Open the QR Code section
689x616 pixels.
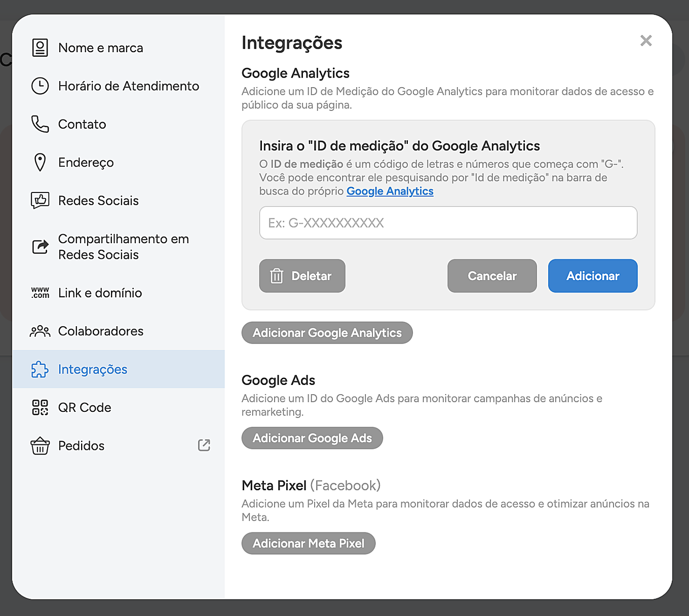coord(119,407)
